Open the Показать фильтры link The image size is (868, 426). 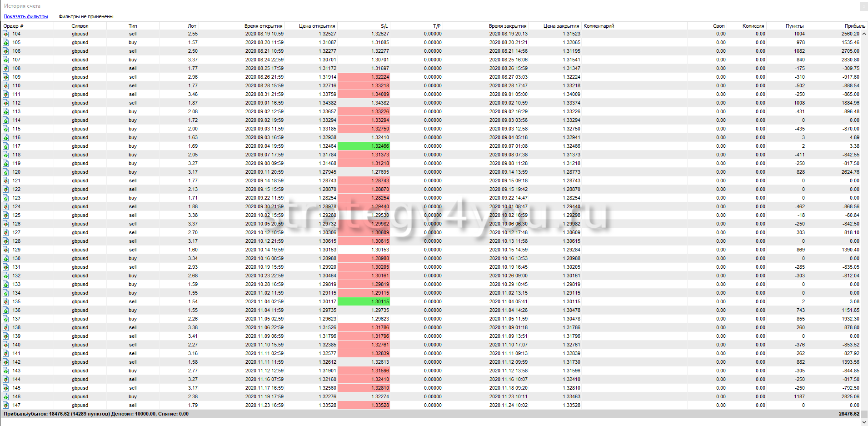click(26, 16)
